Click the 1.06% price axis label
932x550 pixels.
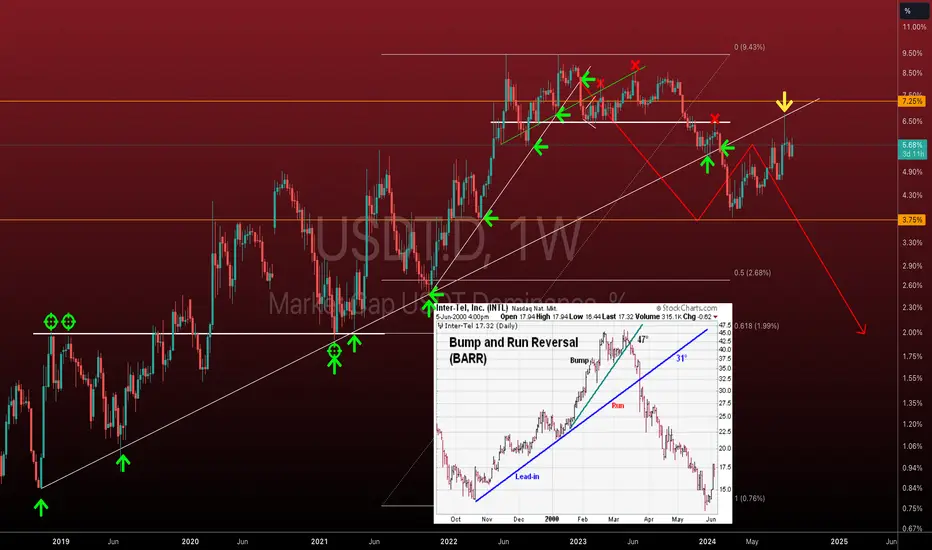pos(912,447)
